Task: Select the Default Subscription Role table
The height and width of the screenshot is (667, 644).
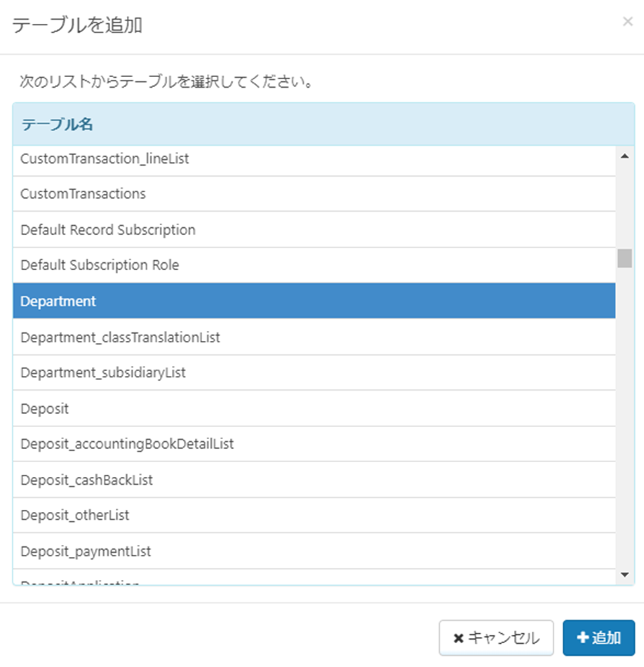Action: tap(309, 265)
